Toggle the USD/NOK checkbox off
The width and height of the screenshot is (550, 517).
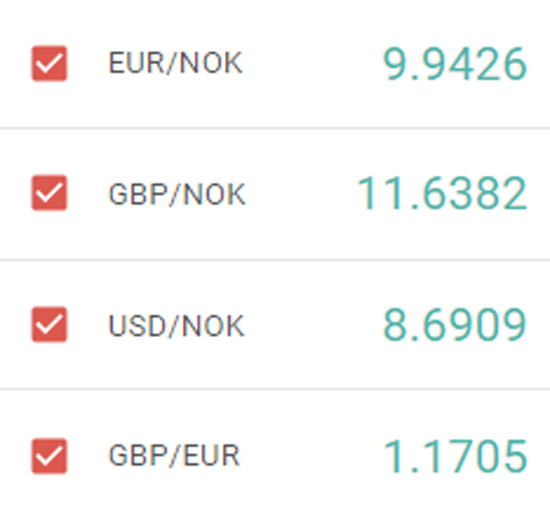(49, 324)
